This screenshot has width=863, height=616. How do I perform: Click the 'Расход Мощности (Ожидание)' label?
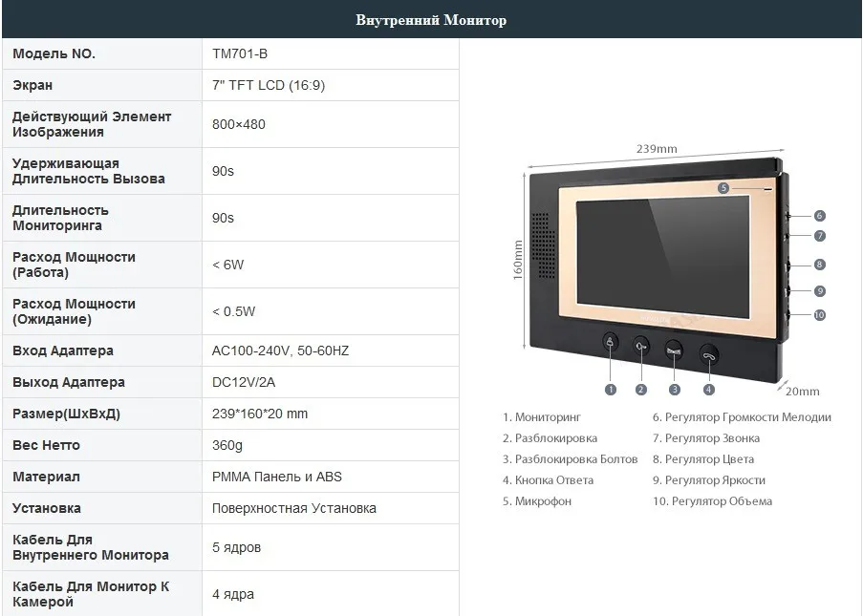pos(74,311)
